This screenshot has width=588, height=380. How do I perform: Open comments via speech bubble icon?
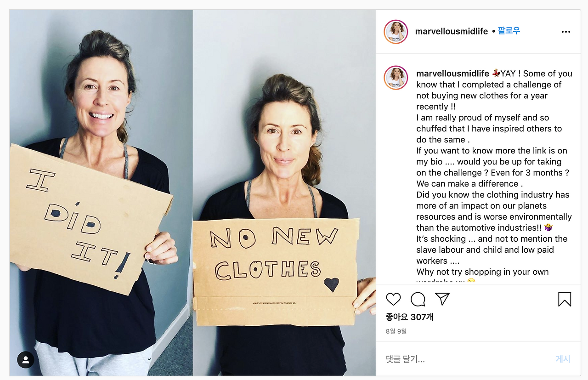point(418,299)
